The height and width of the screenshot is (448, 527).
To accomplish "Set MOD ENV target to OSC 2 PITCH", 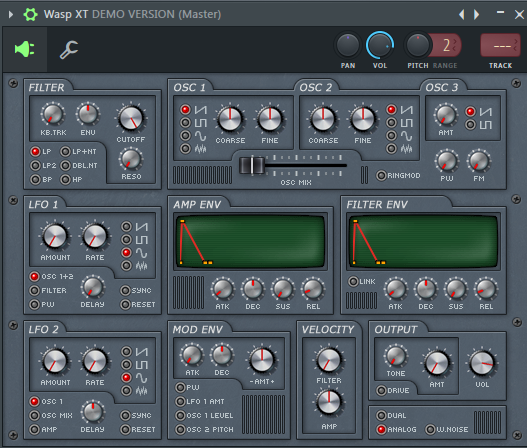I will point(180,429).
